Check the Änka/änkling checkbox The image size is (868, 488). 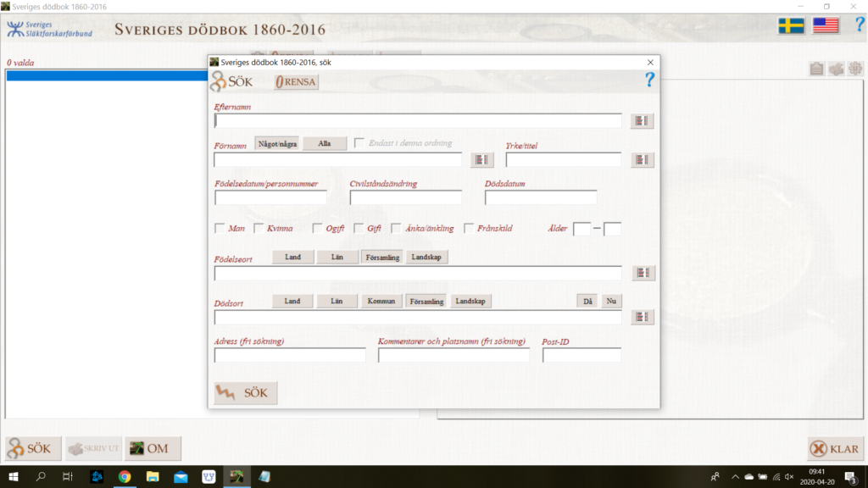click(396, 229)
